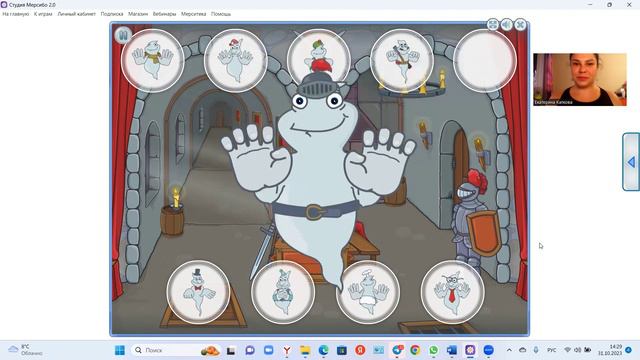Pick the ghost wearing a chef hat

[368, 292]
